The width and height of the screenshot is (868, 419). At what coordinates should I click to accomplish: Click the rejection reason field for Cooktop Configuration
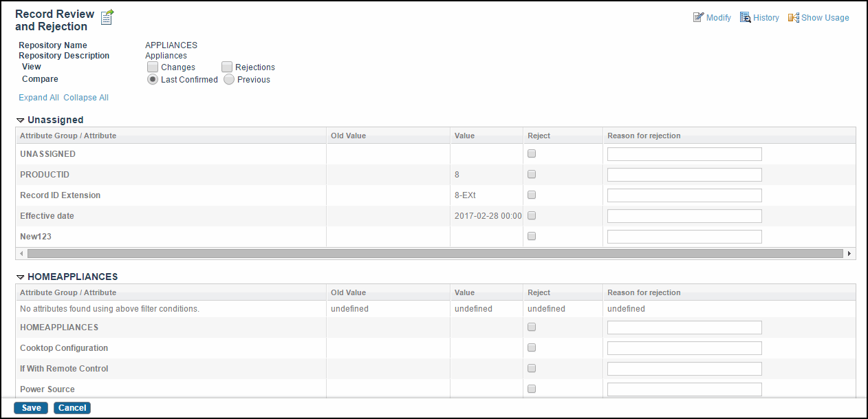[x=684, y=348]
